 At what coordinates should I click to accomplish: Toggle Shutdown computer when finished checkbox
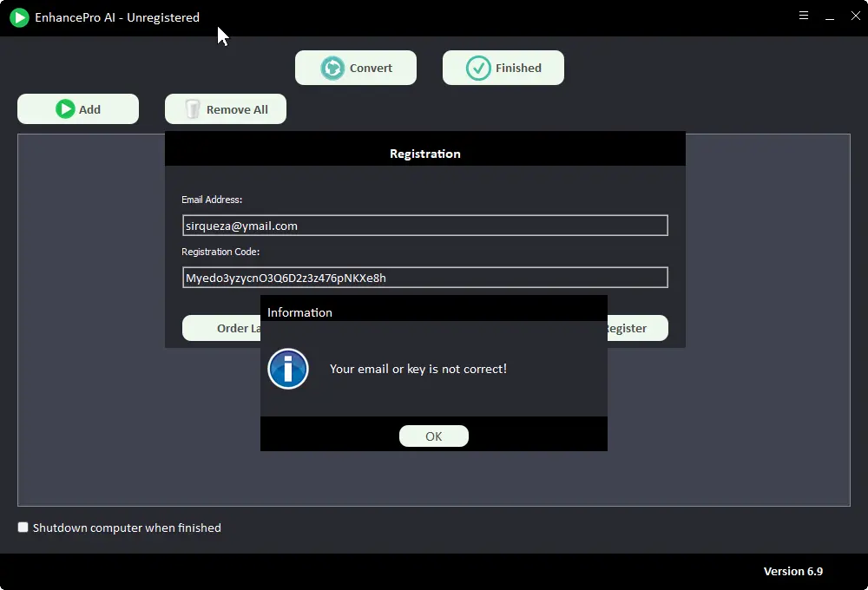point(23,527)
